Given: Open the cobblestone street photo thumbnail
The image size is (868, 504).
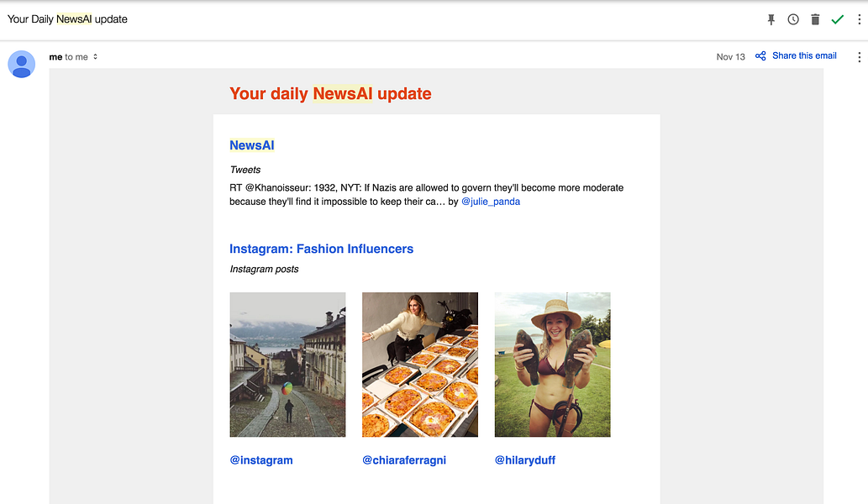Looking at the screenshot, I should tap(287, 365).
